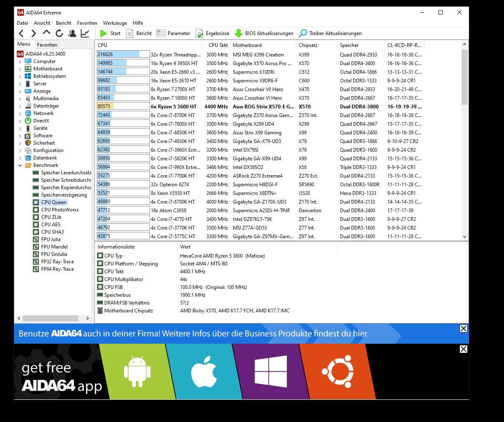This screenshot has height=422, width=504.
Task: Click the Apple app tile
Action: tap(204, 371)
